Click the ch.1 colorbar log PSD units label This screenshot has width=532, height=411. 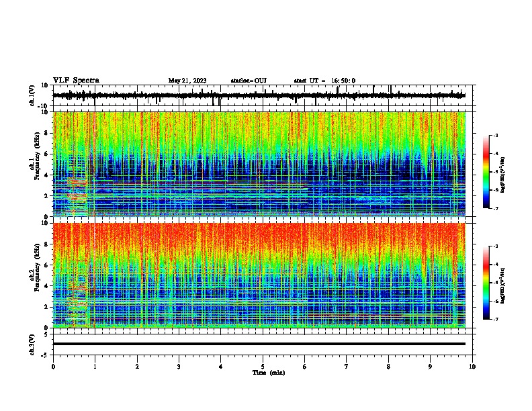[x=503, y=175]
